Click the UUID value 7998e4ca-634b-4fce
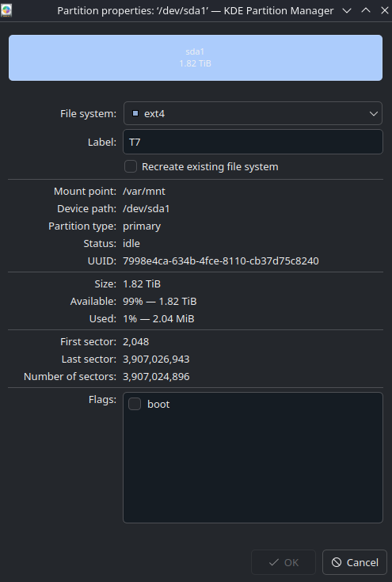 [x=221, y=261]
